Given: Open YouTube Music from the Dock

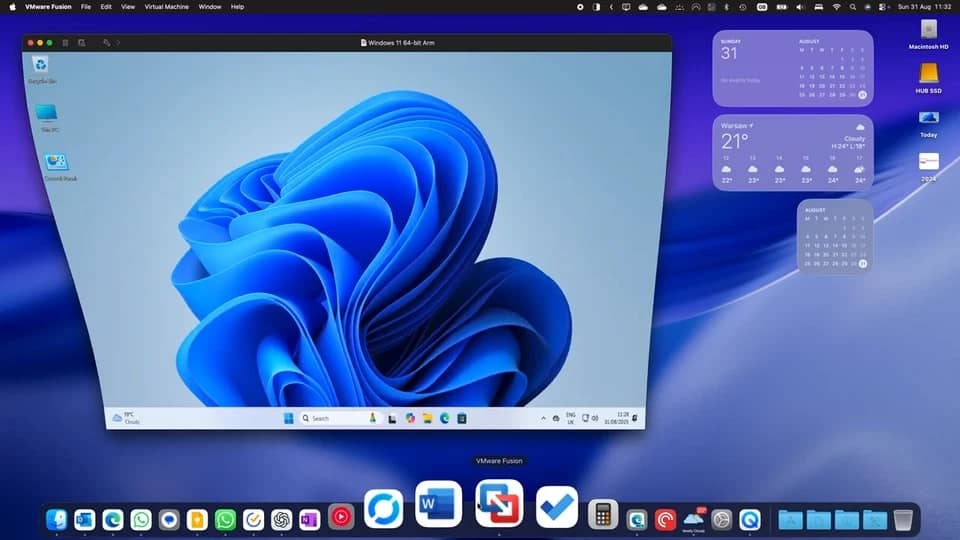Looking at the screenshot, I should pos(341,517).
